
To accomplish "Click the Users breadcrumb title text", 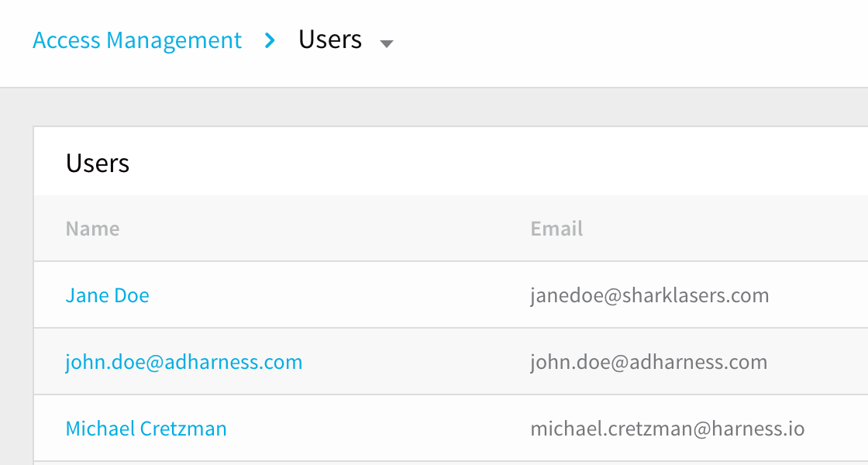I will (330, 40).
